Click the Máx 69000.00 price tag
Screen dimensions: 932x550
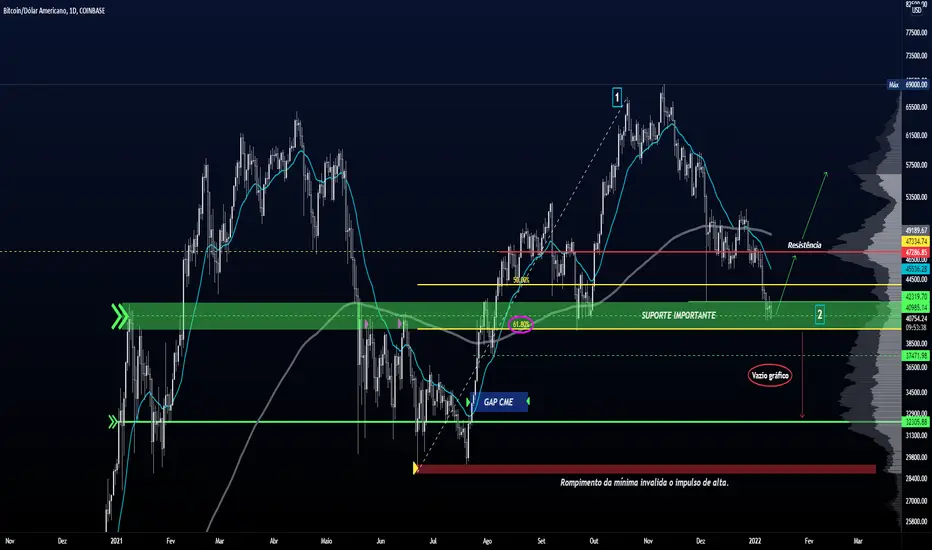(x=908, y=85)
